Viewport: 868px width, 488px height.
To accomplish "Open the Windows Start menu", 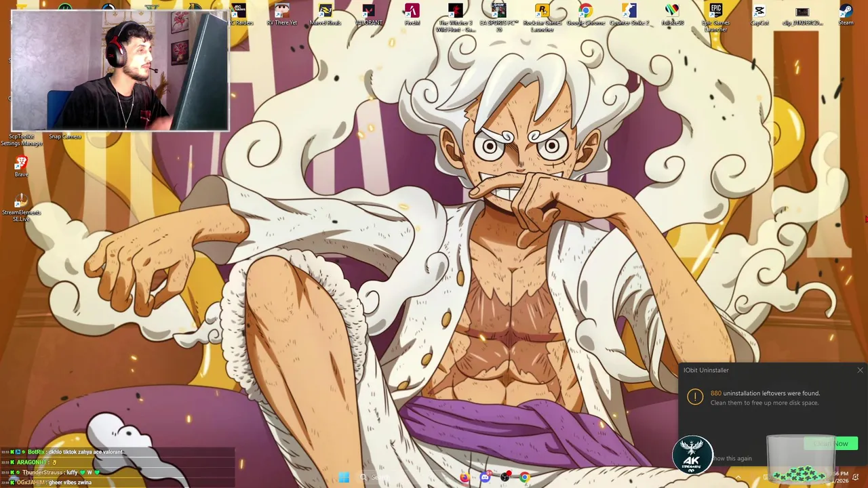I will click(344, 478).
